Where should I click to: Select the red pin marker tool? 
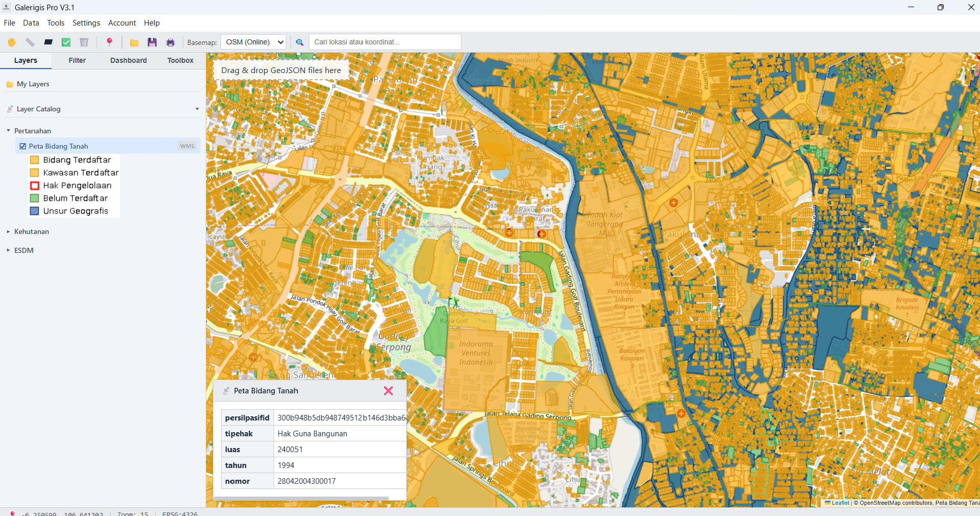click(109, 42)
